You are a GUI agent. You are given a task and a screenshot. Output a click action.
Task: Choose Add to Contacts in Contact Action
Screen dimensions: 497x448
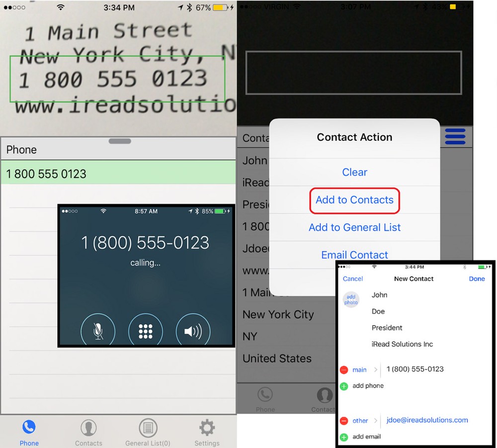[354, 200]
